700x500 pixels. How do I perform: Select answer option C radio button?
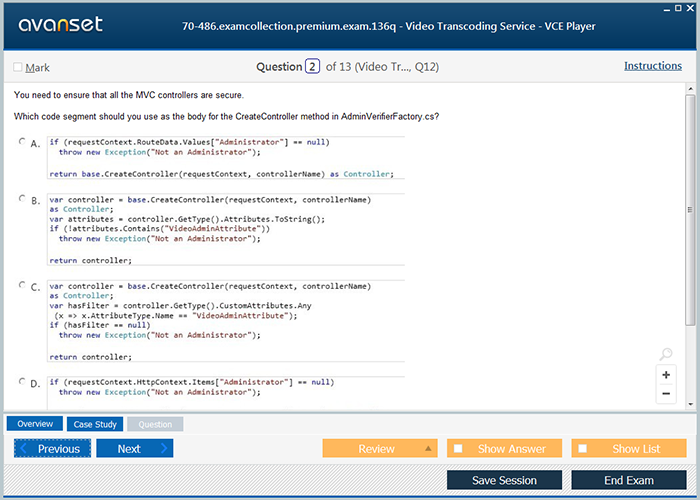pos(22,285)
